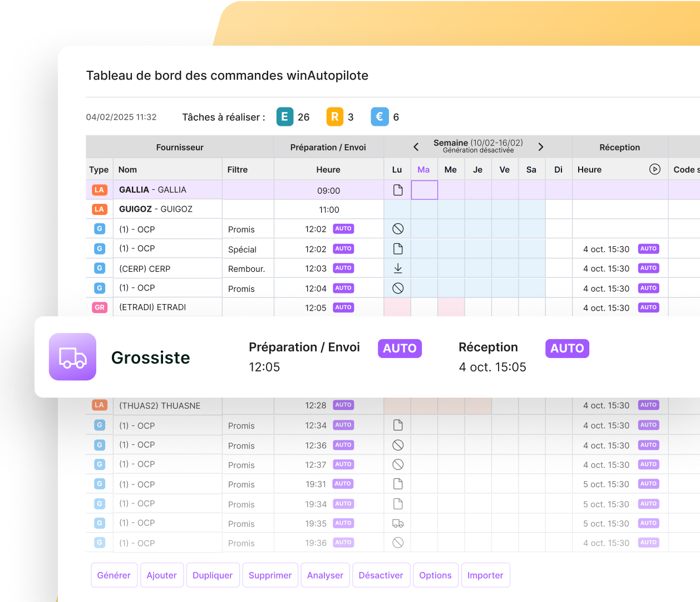Screen dimensions: 700x602
Task: Click document icon in GALLIA row
Action: pyautogui.click(x=398, y=190)
